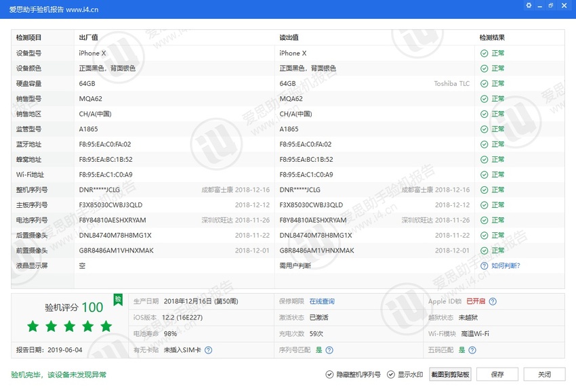Click the green check icon for 销售地区
This screenshot has width=576, height=392.
coord(484,114)
